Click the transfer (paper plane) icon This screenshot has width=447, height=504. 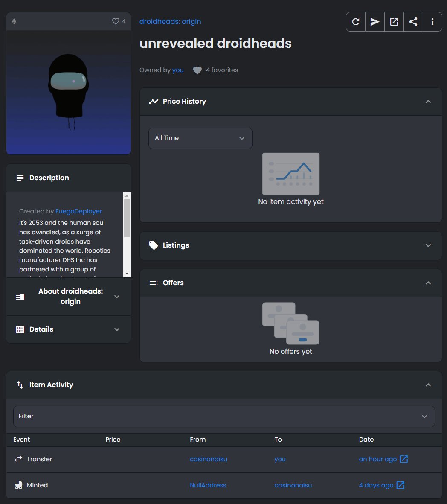pyautogui.click(x=374, y=21)
